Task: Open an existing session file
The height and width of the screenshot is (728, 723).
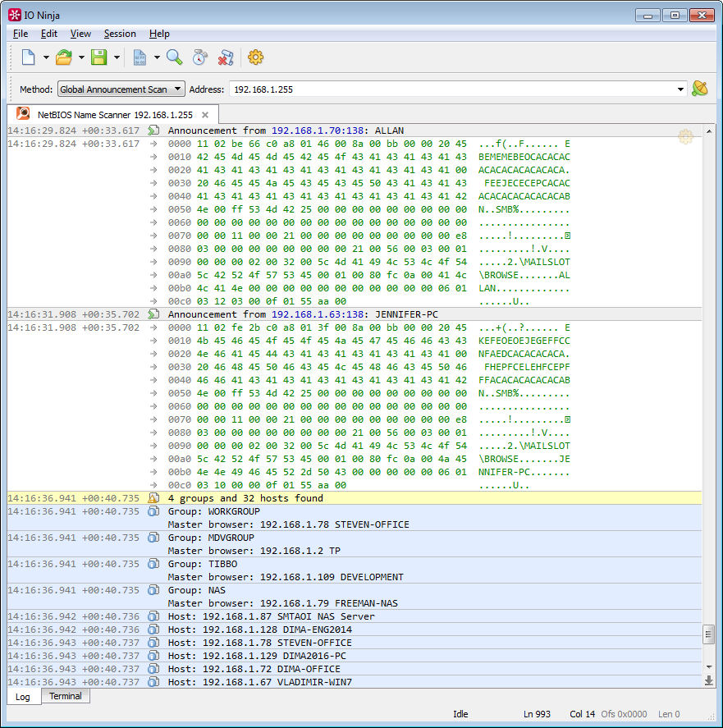Action: pos(62,57)
